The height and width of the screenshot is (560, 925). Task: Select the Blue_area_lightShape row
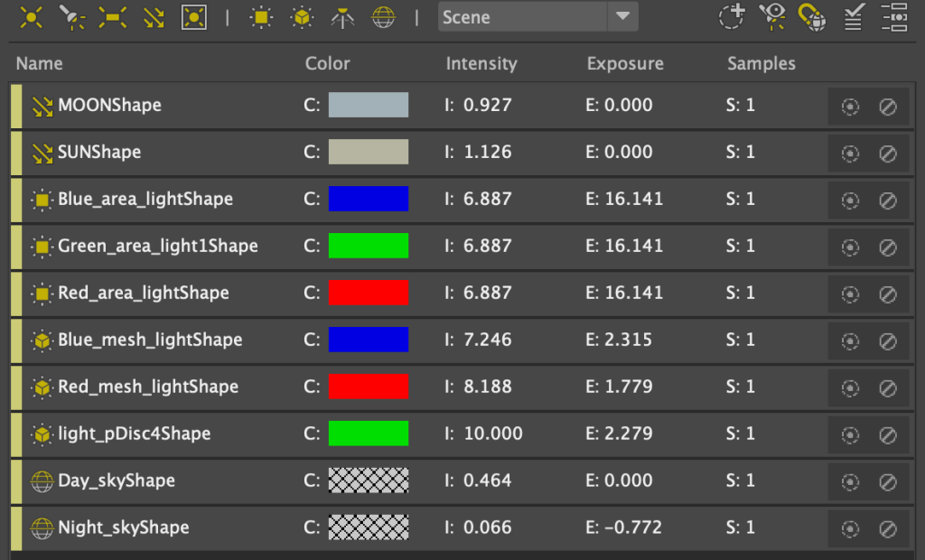pos(145,199)
